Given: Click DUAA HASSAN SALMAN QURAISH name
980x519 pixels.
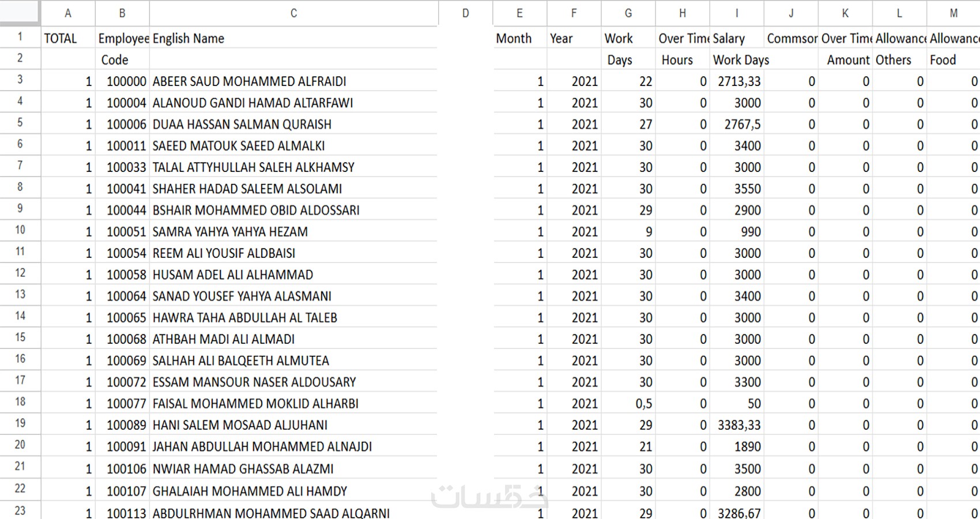Looking at the screenshot, I should click(242, 124).
